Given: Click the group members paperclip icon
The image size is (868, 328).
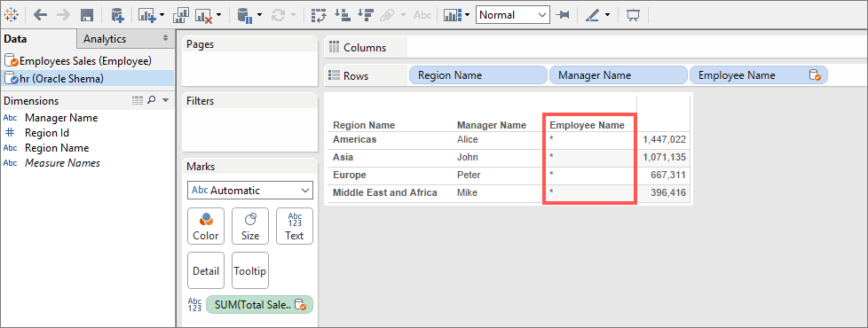Looking at the screenshot, I should click(387, 15).
